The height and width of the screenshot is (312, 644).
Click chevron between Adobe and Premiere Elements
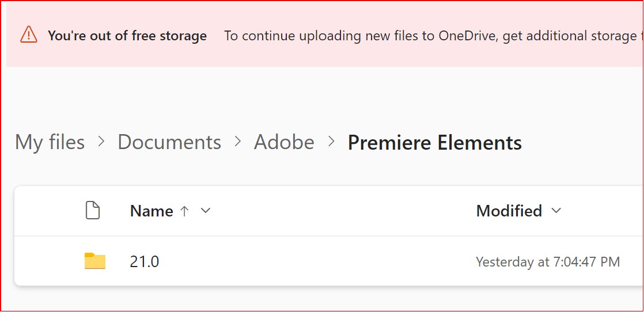click(x=331, y=142)
